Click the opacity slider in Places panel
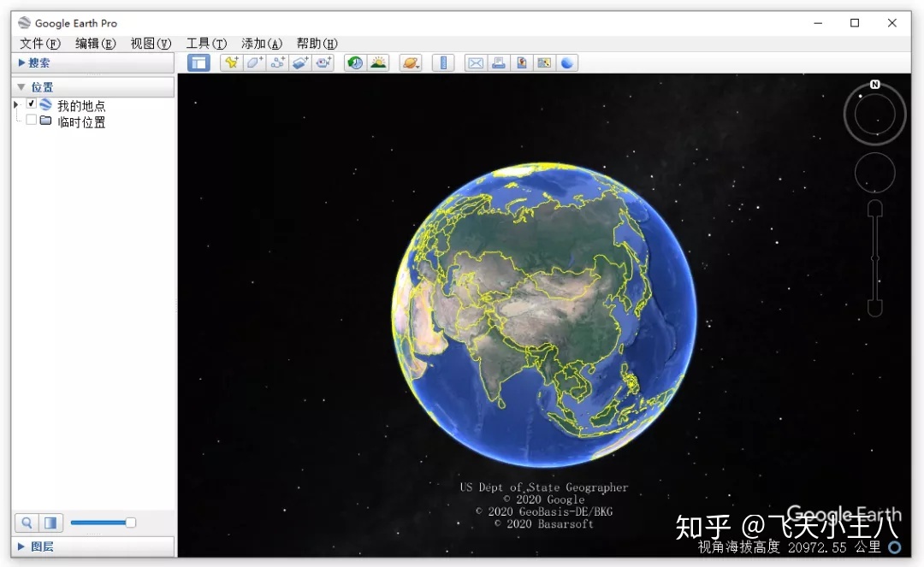924x567 pixels. pos(104,523)
